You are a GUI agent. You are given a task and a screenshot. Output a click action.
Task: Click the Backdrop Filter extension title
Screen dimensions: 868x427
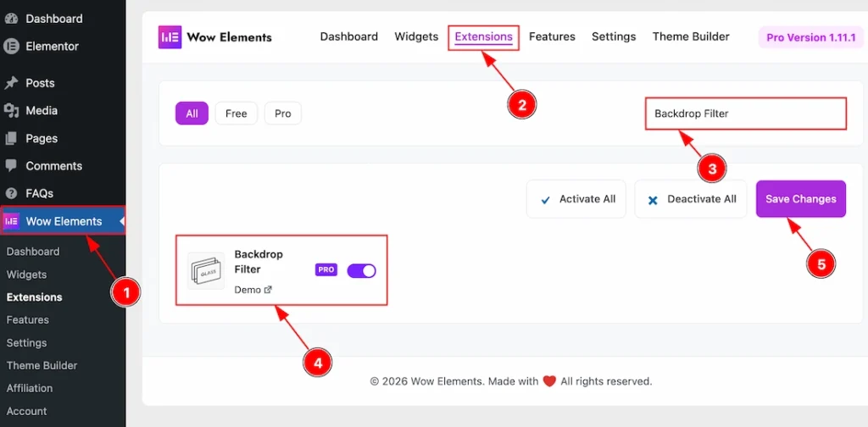[x=259, y=262]
